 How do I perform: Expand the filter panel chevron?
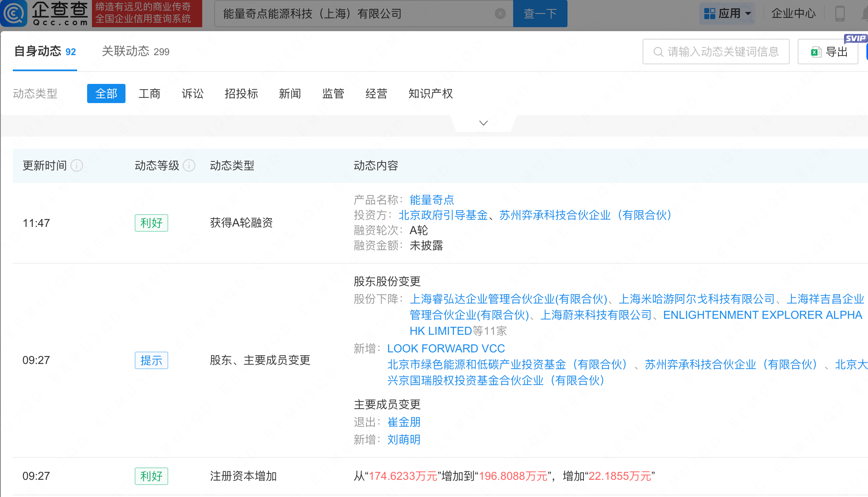[x=483, y=123]
